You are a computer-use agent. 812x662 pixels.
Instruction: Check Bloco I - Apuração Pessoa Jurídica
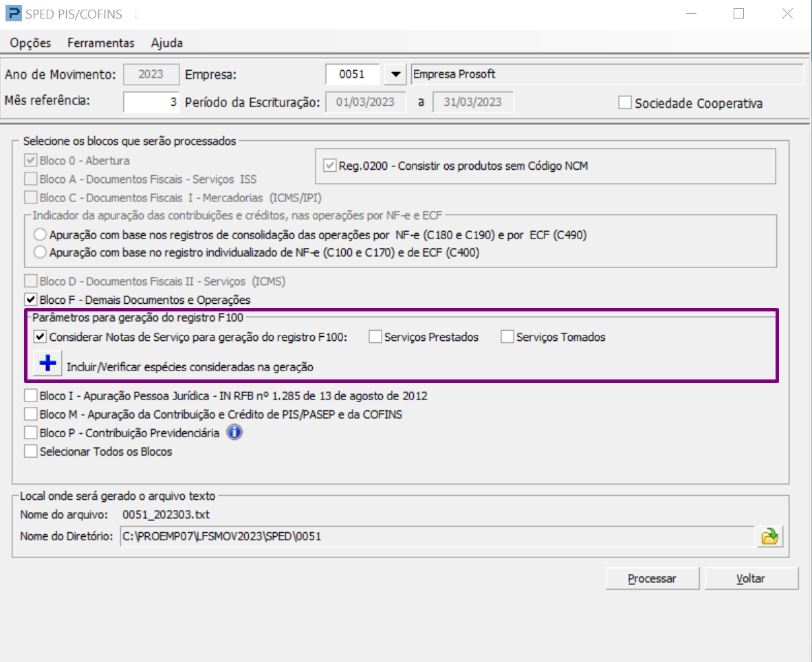(30, 395)
